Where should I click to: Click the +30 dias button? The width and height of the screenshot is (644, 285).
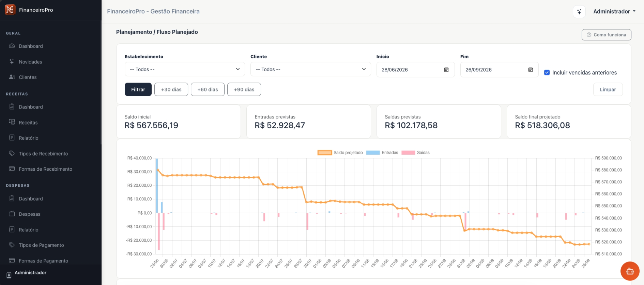pyautogui.click(x=171, y=89)
